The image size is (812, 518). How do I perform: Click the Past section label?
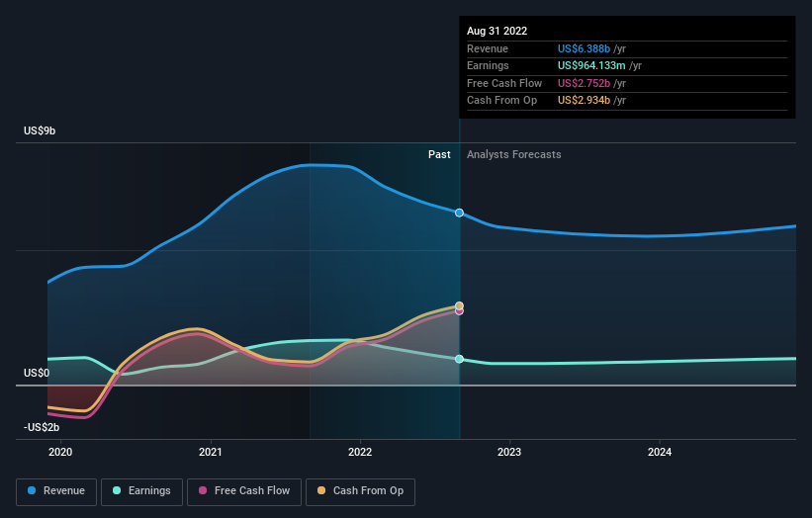439,155
